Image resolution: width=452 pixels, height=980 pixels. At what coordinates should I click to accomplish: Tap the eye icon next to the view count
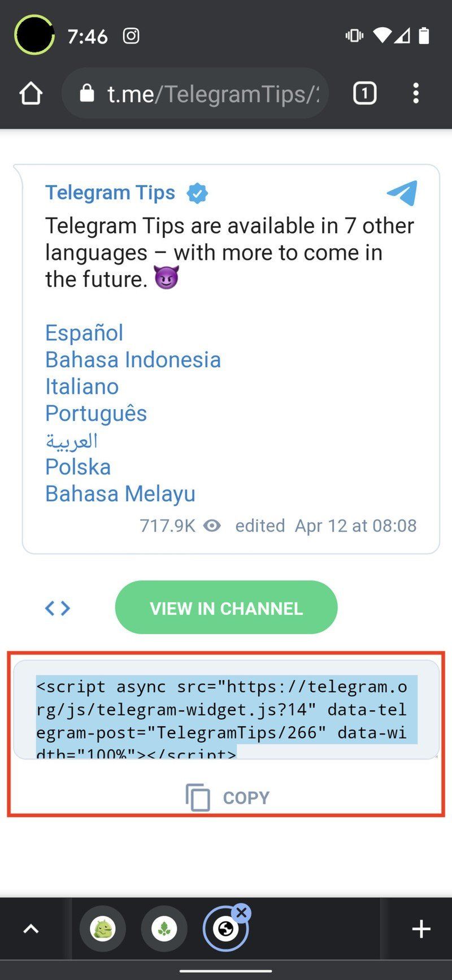[211, 526]
